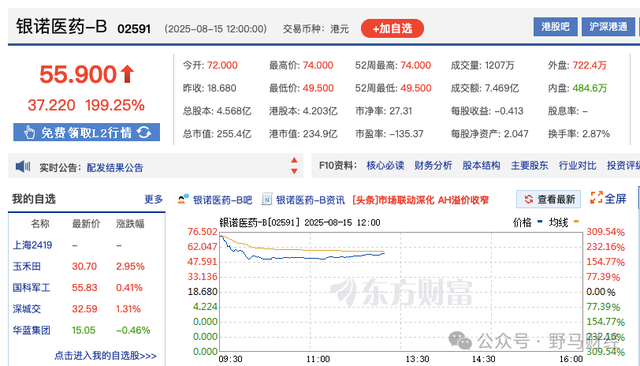Image resolution: width=640 pixels, height=366 pixels.
Task: Open F10 财务分析 link
Action: 433,165
